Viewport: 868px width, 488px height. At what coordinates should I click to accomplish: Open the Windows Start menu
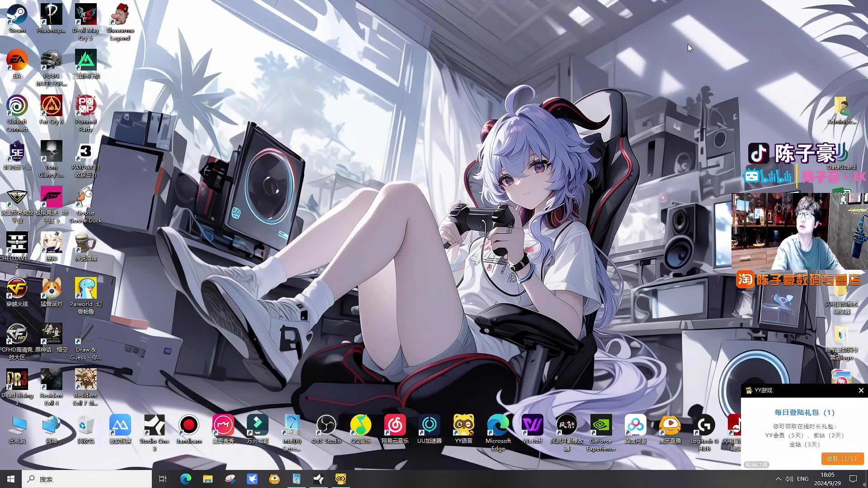pos(11,479)
